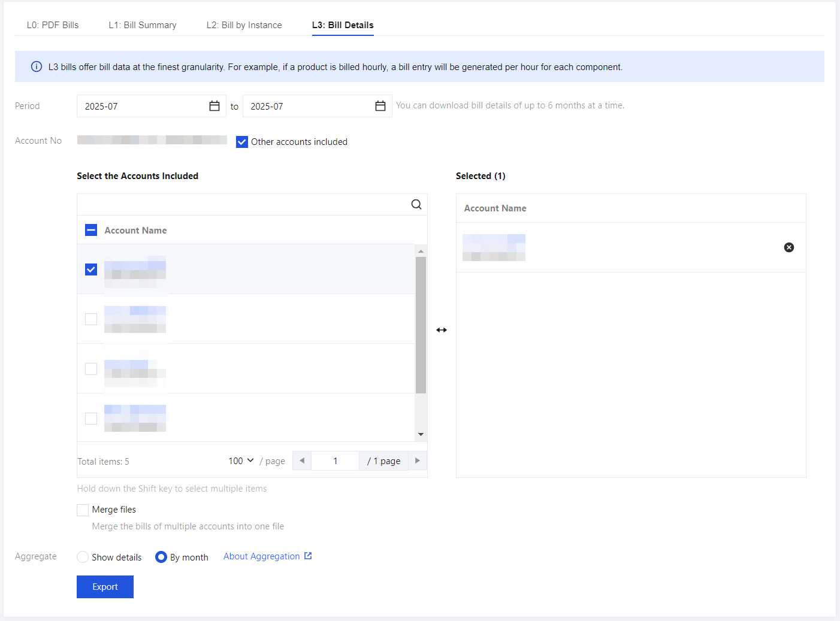840x621 pixels.
Task: Click the transfer arrows between account lists
Action: pos(442,330)
